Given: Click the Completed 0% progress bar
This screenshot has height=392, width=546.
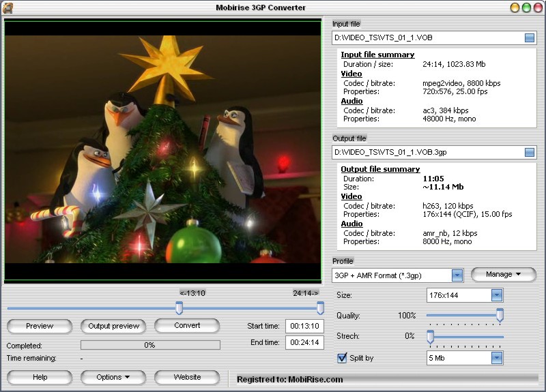Looking at the screenshot, I should [150, 345].
